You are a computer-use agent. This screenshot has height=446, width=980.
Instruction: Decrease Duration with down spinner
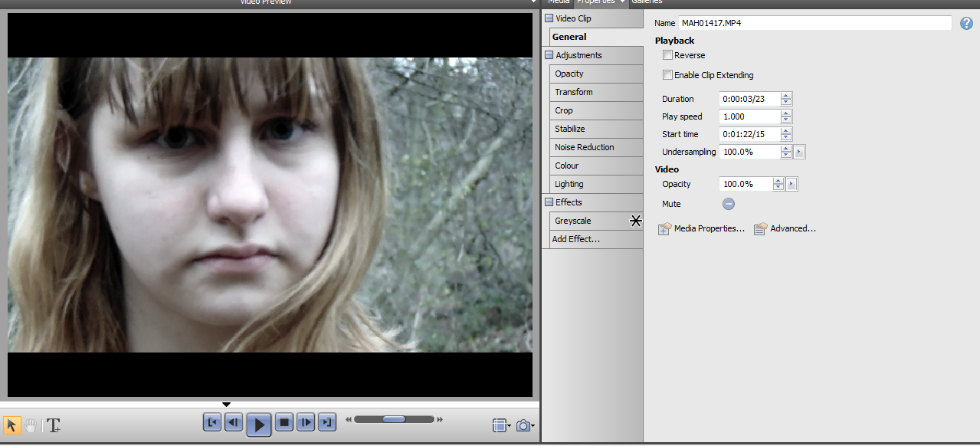pos(786,103)
